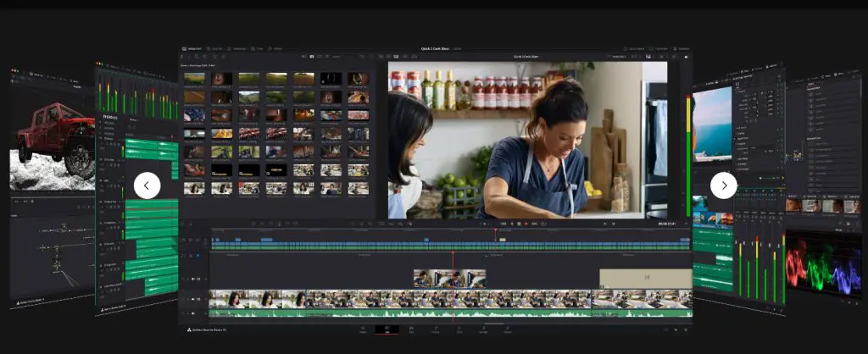Open the Sync Bin panel
This screenshot has height=354, width=868.
214,48
